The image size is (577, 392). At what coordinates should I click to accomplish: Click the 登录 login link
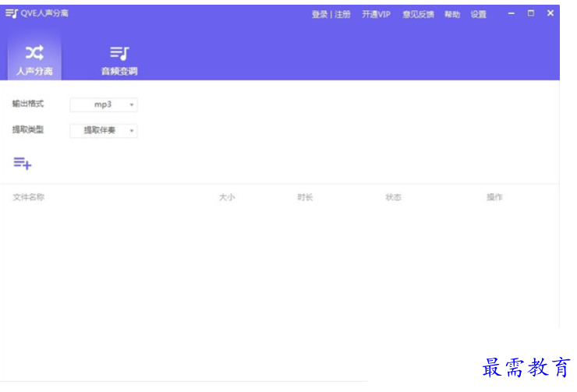tap(319, 14)
